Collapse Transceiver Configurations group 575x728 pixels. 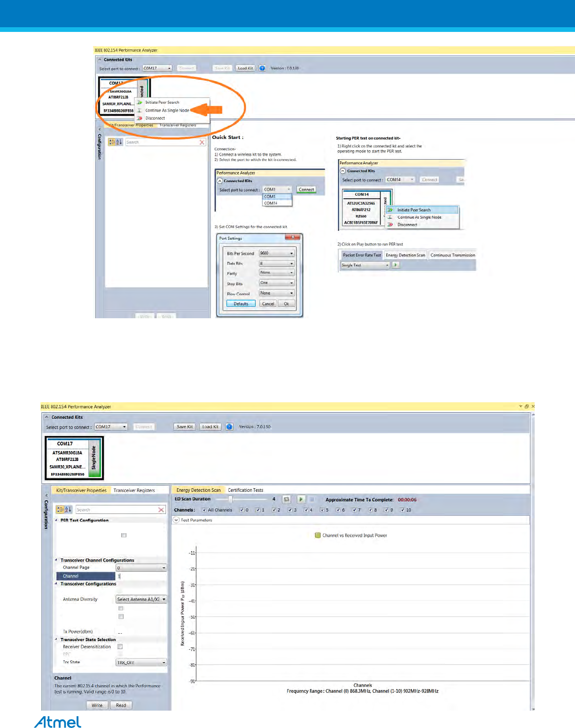pyautogui.click(x=56, y=584)
